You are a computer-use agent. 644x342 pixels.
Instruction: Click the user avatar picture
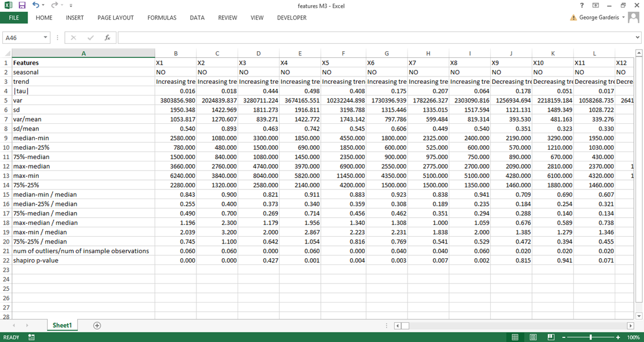click(634, 17)
